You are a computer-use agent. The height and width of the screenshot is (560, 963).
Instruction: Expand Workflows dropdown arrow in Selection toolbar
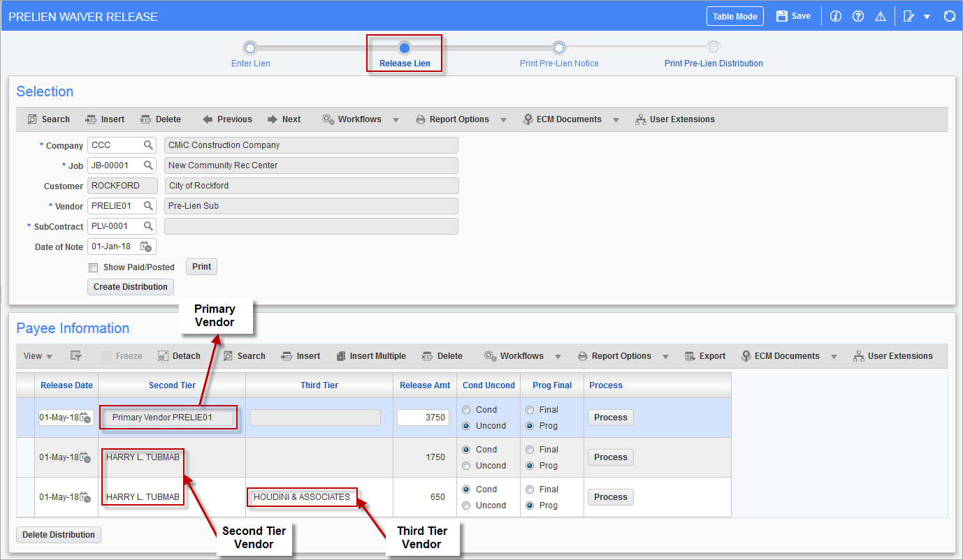tap(396, 119)
